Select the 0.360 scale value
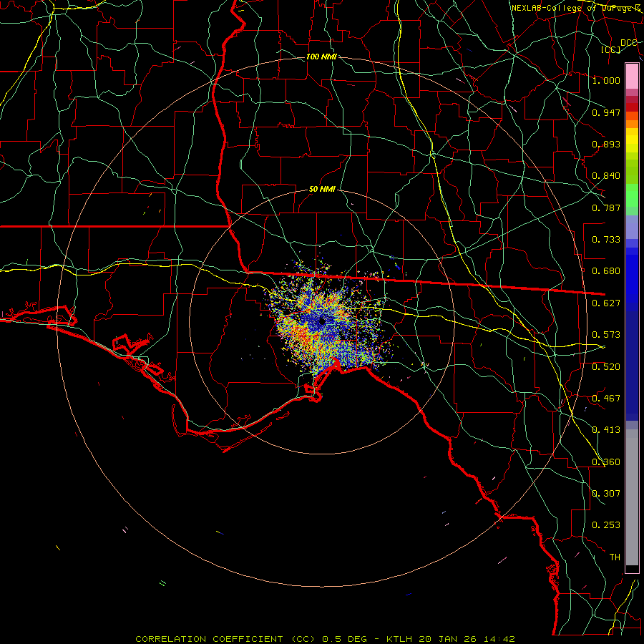This screenshot has width=644, height=644. (606, 462)
